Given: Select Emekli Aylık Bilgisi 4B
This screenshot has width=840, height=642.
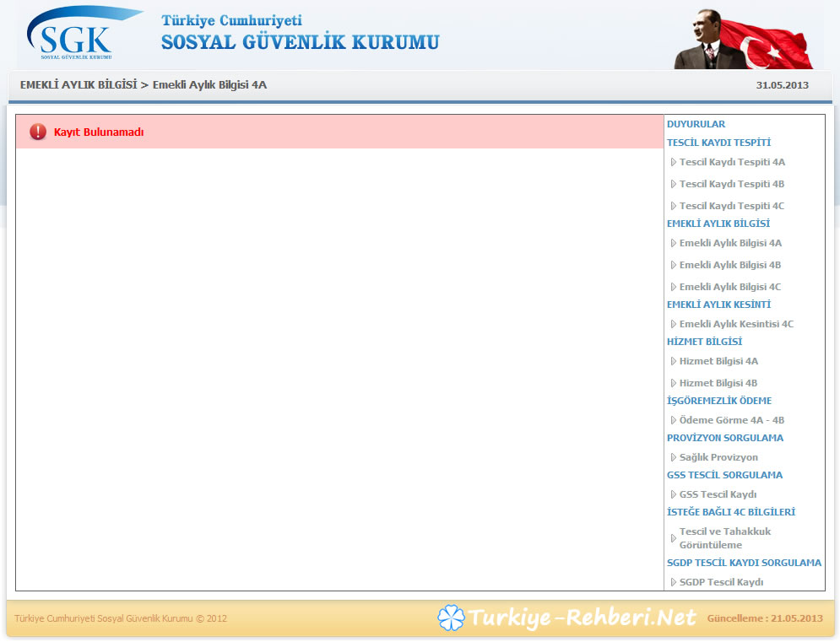Looking at the screenshot, I should (729, 265).
